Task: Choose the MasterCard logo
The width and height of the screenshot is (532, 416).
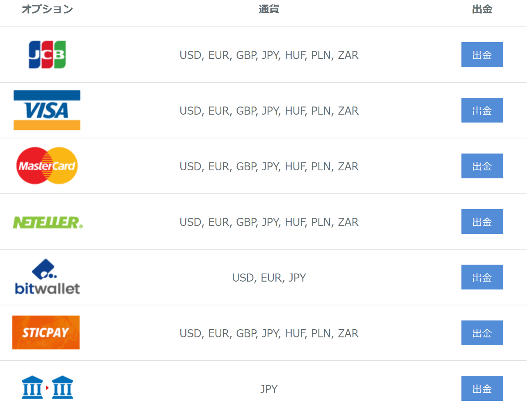Action: click(x=47, y=165)
